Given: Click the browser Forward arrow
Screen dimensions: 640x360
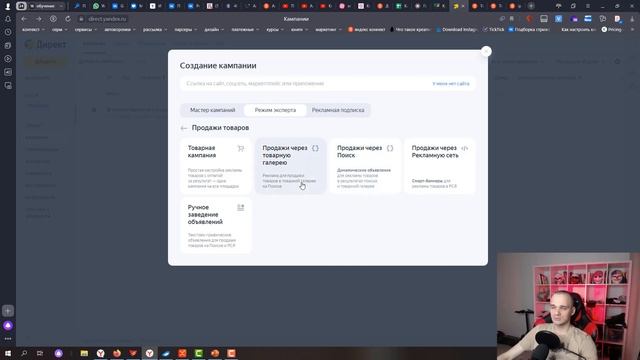Looking at the screenshot, I should [38, 19].
